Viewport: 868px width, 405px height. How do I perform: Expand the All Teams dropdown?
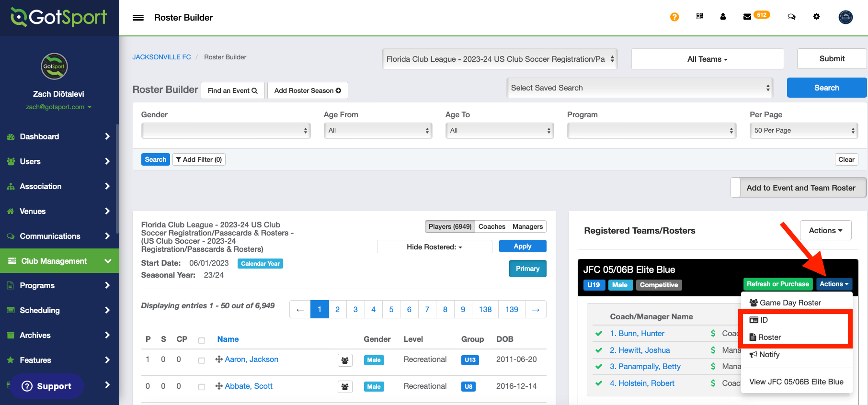(x=707, y=59)
